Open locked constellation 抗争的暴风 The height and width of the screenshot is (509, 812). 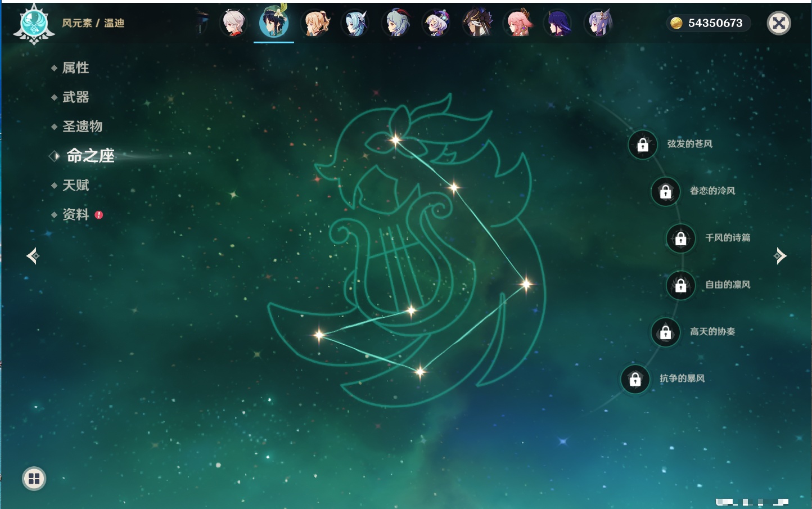(635, 379)
